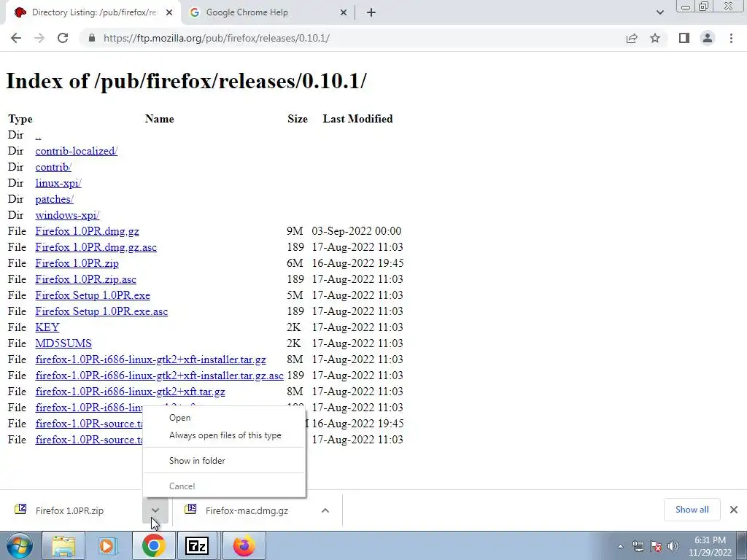Download Firefox 1.0PR.dmg.gz file
This screenshot has width=747, height=560.
[88, 231]
